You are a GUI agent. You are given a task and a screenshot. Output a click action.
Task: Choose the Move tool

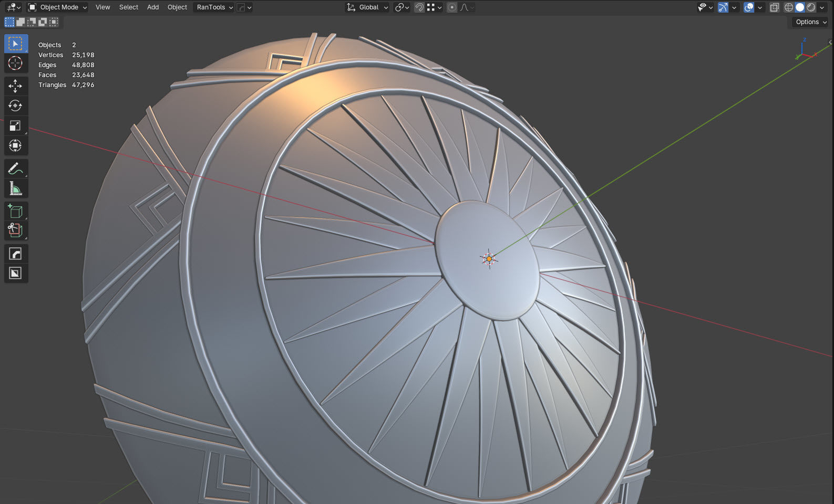coord(16,86)
